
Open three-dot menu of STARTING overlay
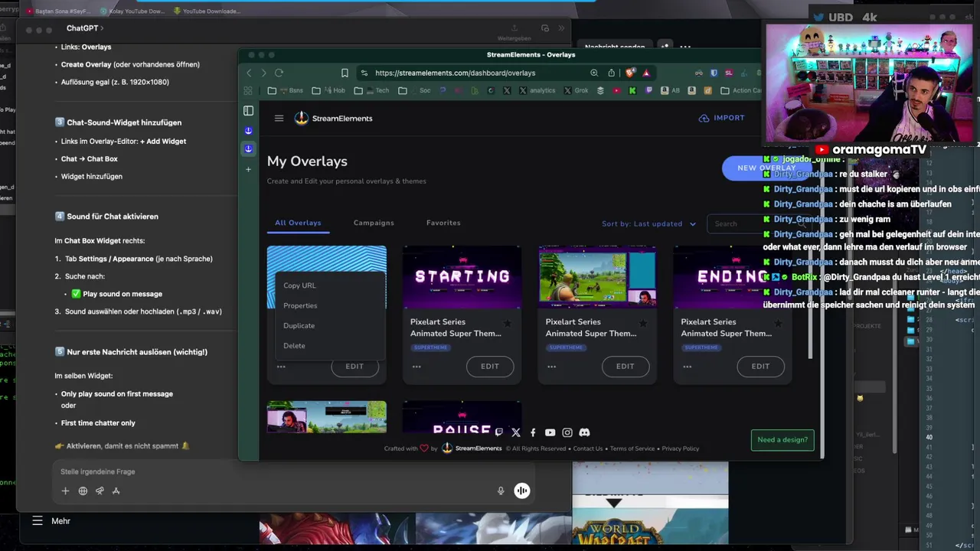[416, 367]
